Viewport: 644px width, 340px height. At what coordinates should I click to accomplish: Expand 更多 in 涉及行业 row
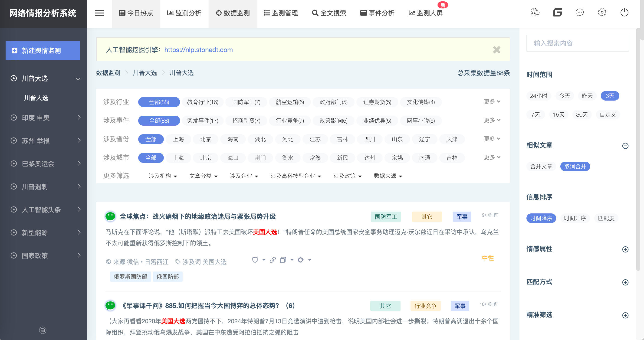(x=492, y=101)
